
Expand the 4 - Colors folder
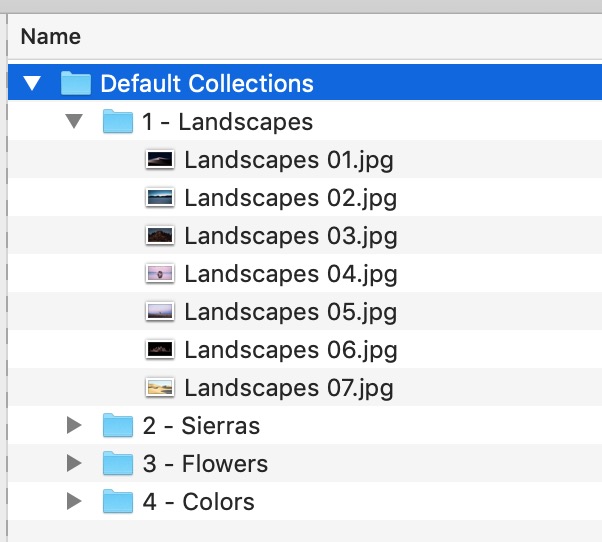(73, 502)
